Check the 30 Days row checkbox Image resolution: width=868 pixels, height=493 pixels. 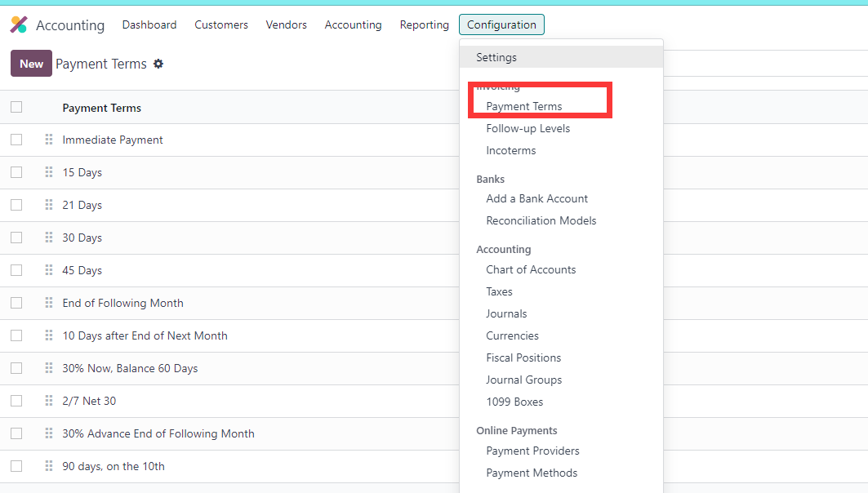point(16,238)
